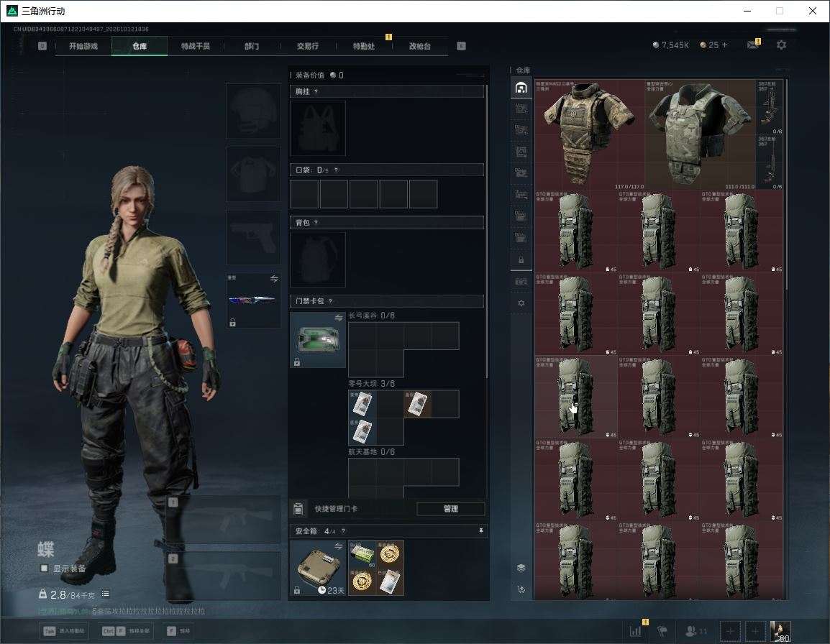Click the 7,545K currency balance
The image size is (830, 644).
click(670, 45)
